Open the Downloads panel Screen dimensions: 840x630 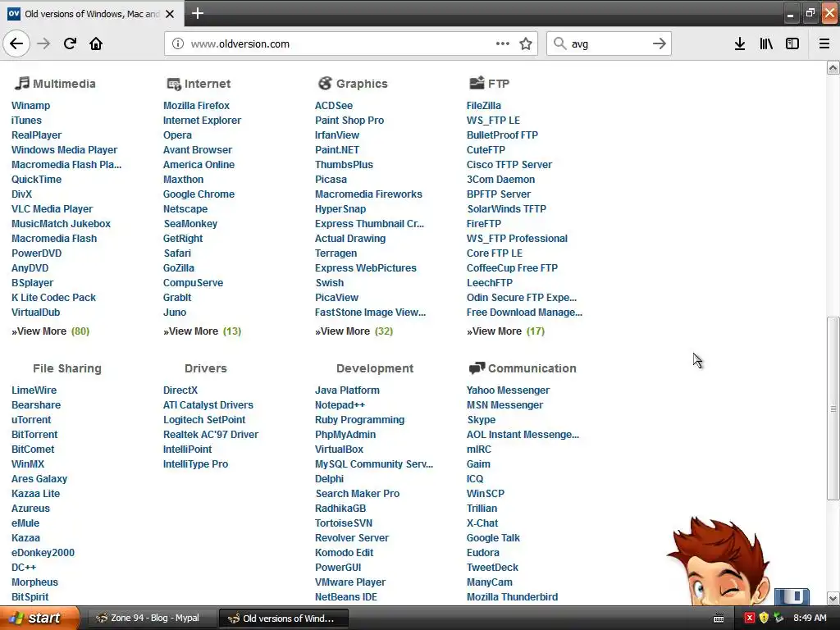pos(740,43)
